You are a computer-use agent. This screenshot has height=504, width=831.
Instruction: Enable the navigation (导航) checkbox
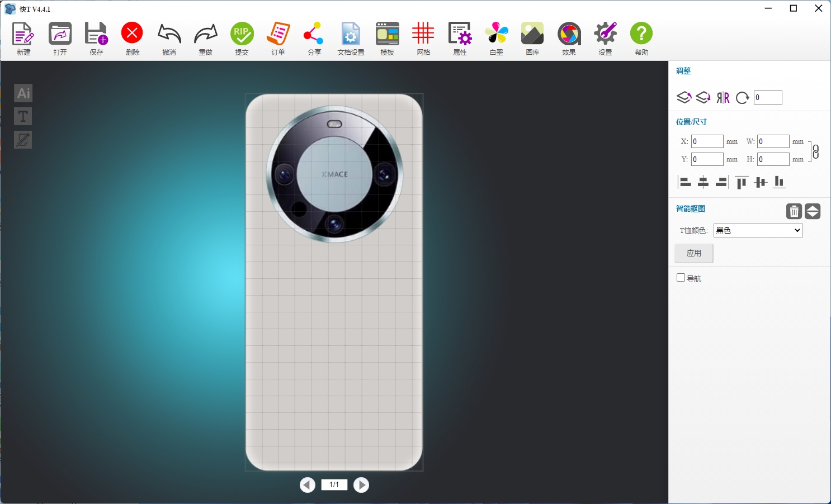pos(681,278)
